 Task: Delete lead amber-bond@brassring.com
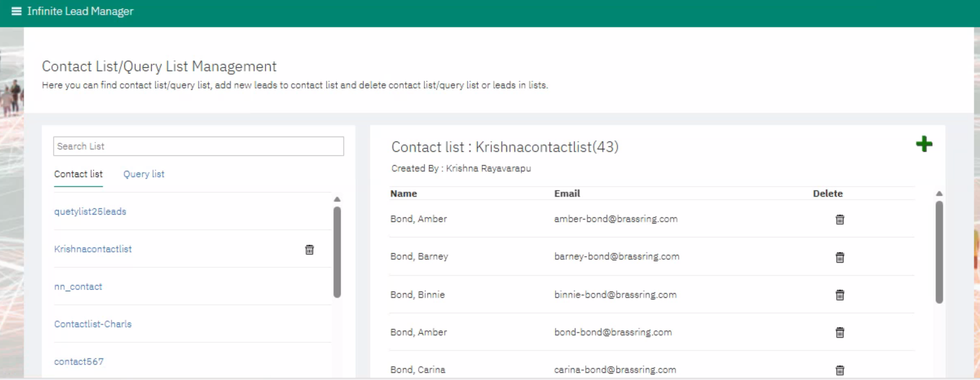[839, 220]
